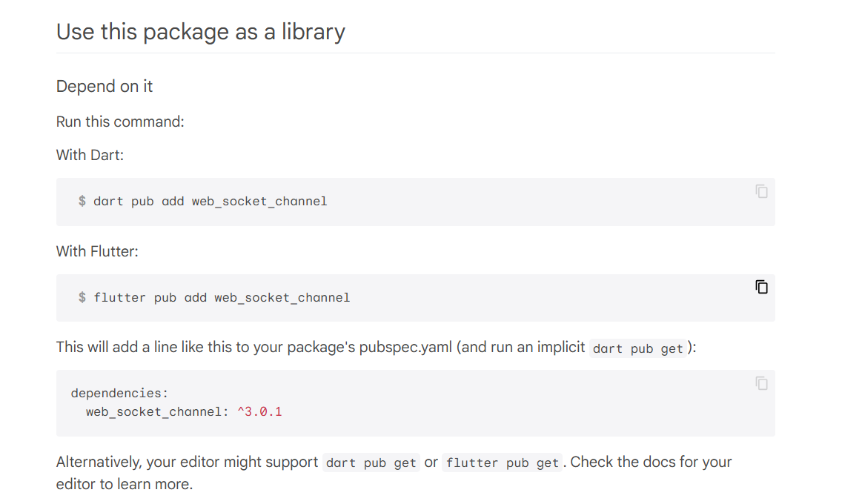
Task: Click the dollar sign in Dart command
Action: [x=82, y=202]
